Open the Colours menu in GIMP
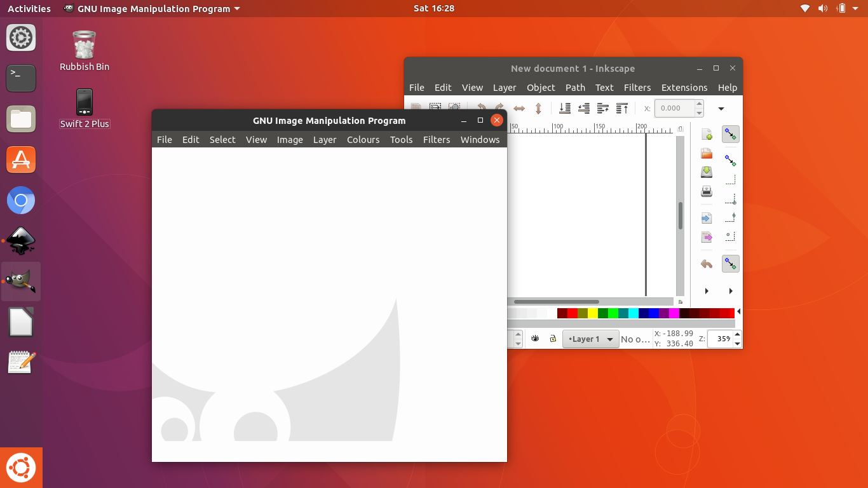Viewport: 868px width, 488px height. [x=363, y=140]
